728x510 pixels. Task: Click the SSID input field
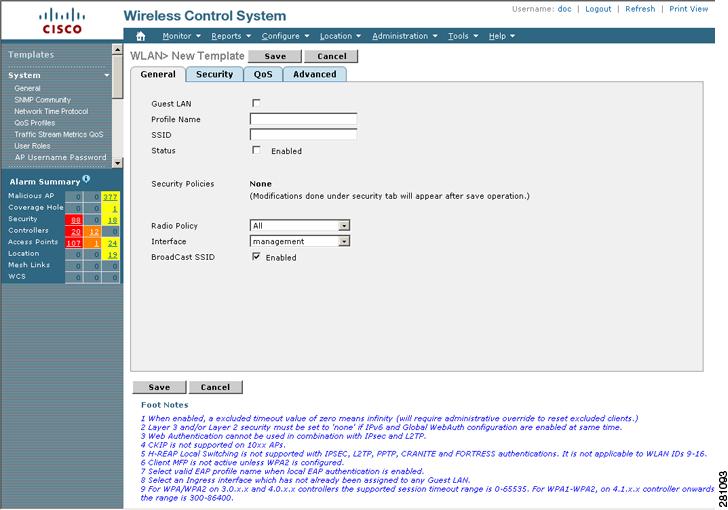[303, 135]
